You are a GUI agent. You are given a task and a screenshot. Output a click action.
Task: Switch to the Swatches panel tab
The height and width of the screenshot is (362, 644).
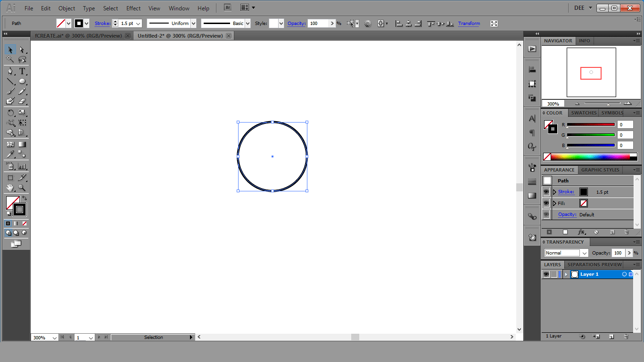pyautogui.click(x=584, y=113)
